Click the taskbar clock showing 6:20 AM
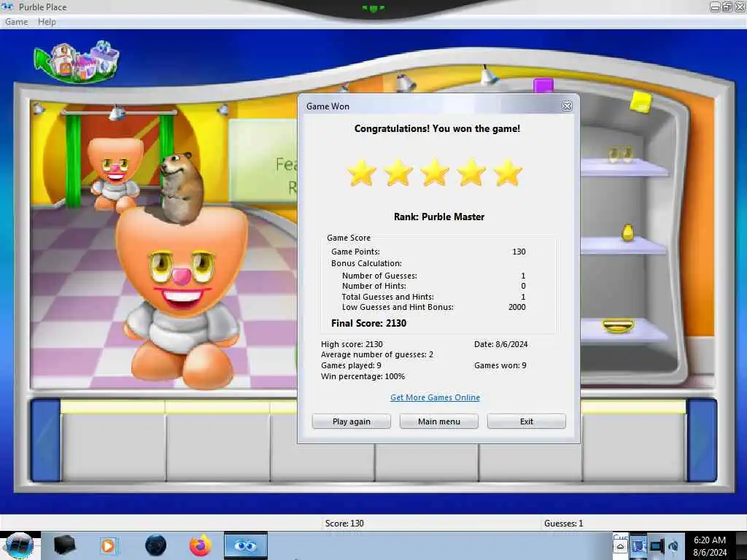747x560 pixels. click(710, 546)
